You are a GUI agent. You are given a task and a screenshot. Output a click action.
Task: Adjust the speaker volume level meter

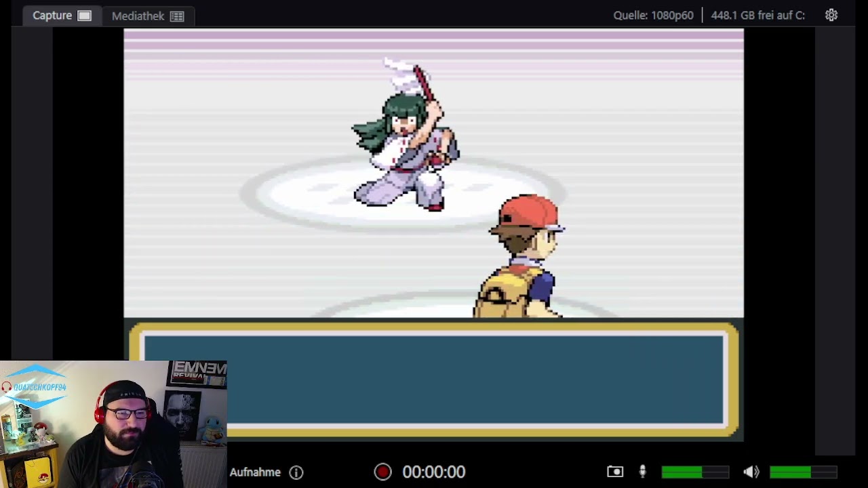tap(804, 472)
